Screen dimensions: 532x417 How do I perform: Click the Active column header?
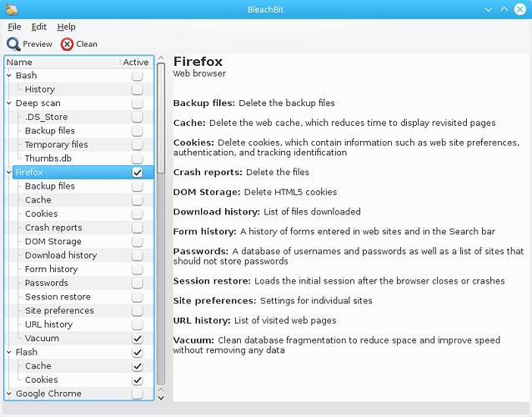tap(135, 62)
